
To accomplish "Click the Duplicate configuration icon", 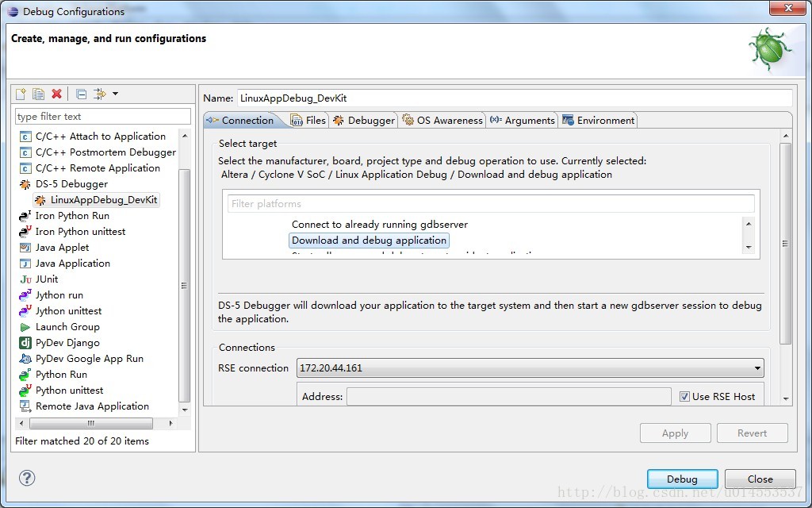I will tap(38, 94).
